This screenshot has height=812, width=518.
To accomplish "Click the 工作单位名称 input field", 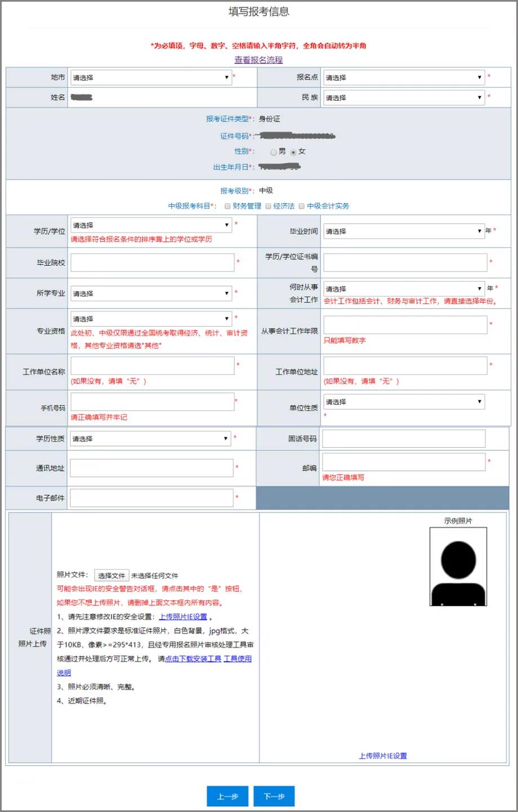I will click(152, 365).
